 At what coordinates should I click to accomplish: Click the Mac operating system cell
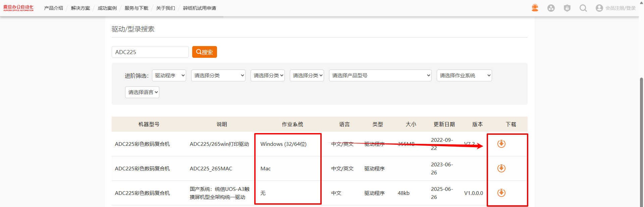(x=266, y=169)
